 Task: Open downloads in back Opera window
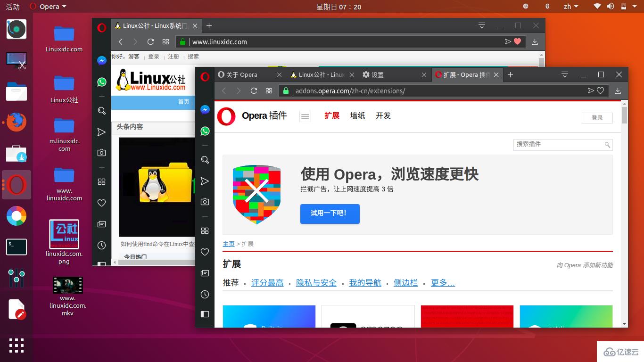coord(535,41)
